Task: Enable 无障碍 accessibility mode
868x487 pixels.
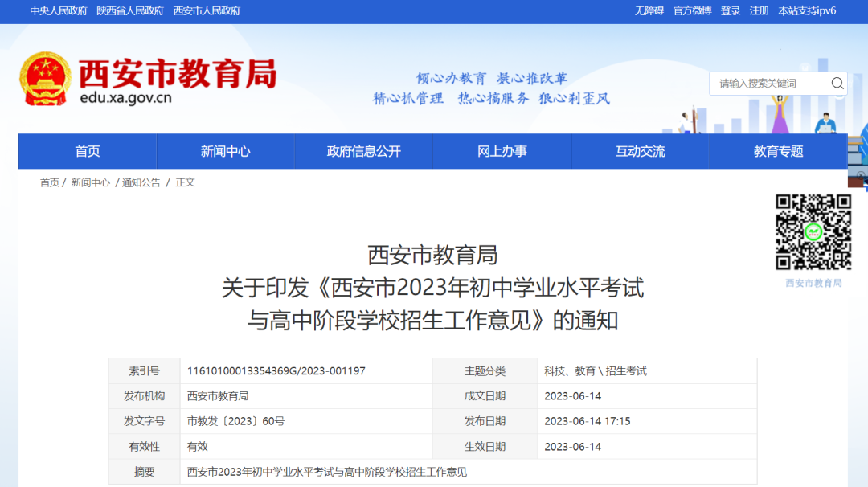Action: [x=649, y=11]
